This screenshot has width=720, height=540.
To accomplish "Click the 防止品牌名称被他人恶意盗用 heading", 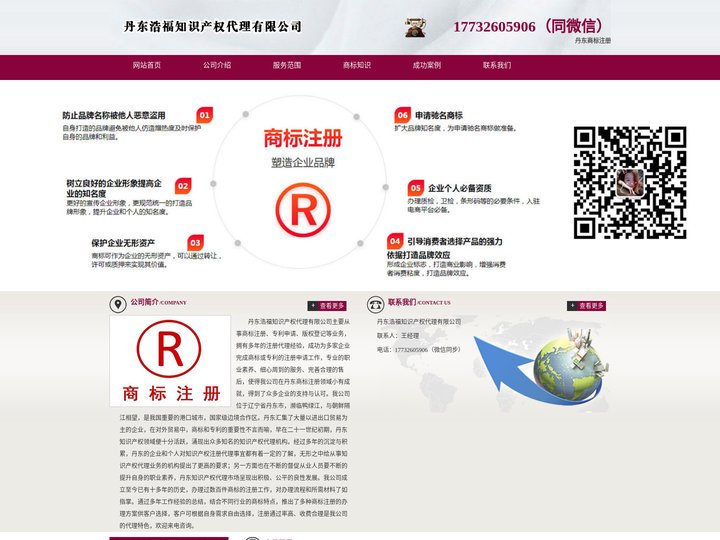I will pos(114,115).
